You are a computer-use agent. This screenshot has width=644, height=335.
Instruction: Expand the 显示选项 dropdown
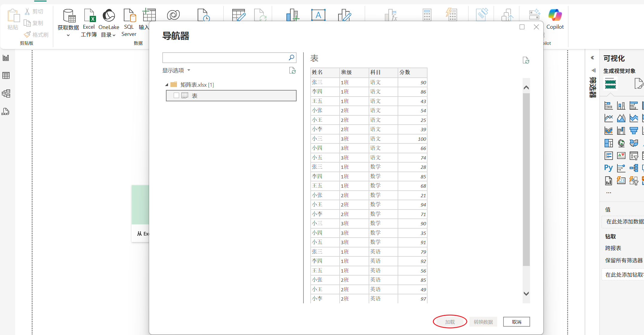[176, 70]
